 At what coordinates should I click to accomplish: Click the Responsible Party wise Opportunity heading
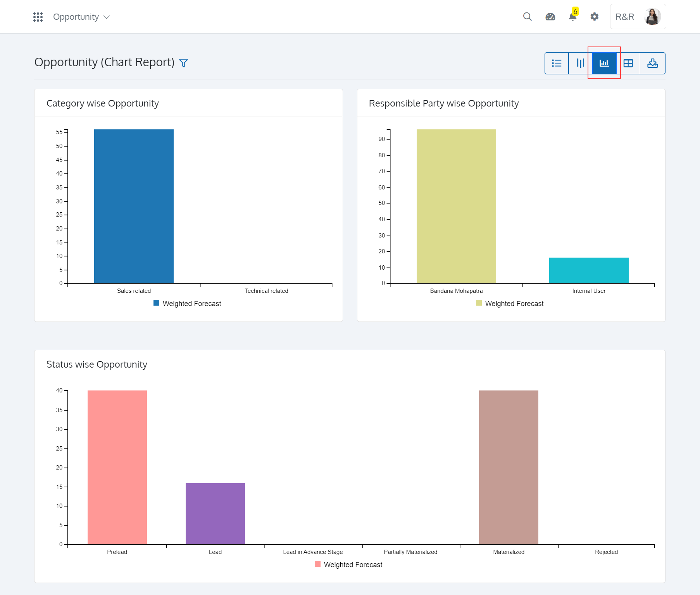click(444, 103)
